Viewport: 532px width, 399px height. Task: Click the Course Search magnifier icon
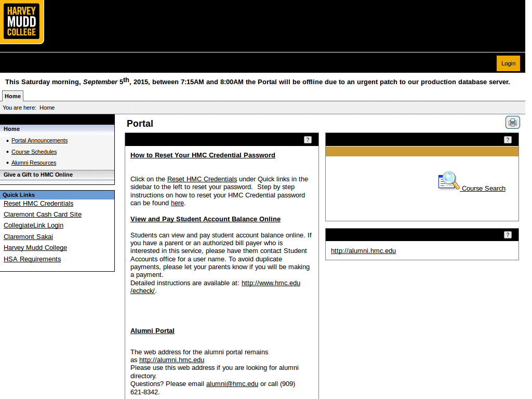tap(448, 181)
